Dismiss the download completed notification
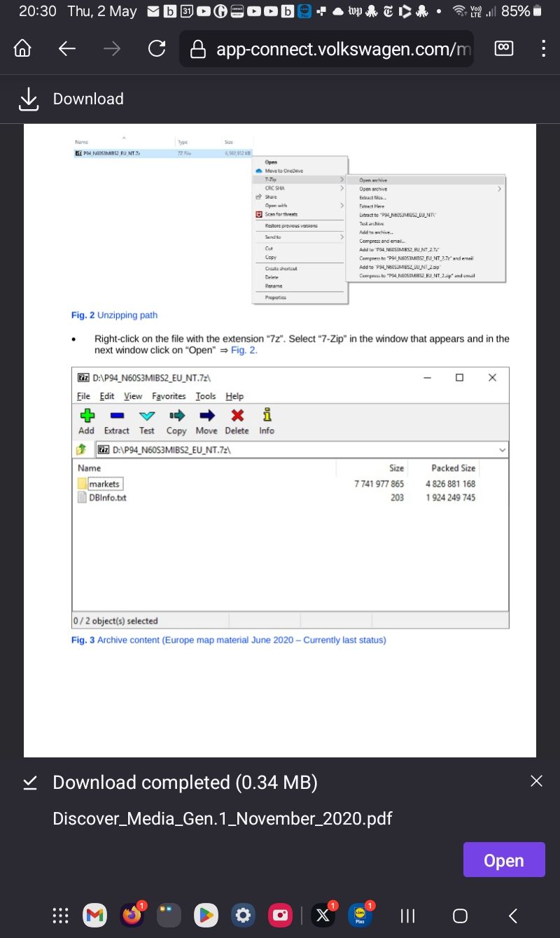This screenshot has width=560, height=938. [x=536, y=781]
